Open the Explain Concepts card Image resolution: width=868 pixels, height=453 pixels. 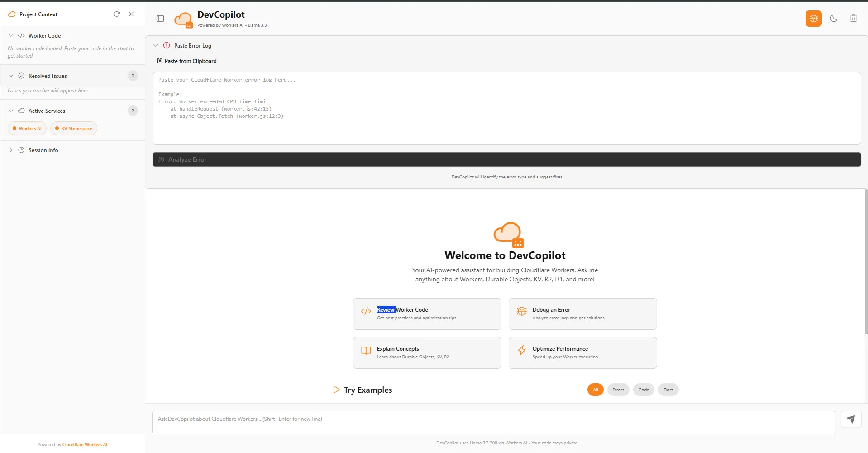tap(427, 352)
